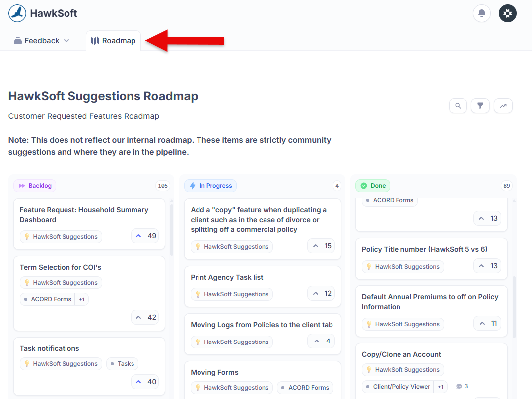This screenshot has width=532, height=399.
Task: Click the trending sort icon
Action: tap(503, 106)
